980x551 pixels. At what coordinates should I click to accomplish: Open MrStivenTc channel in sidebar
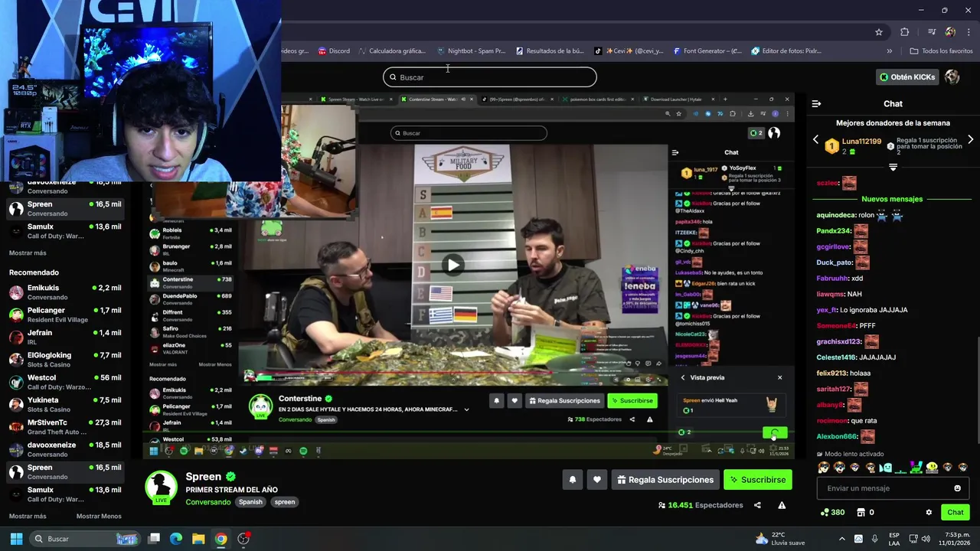(x=65, y=426)
